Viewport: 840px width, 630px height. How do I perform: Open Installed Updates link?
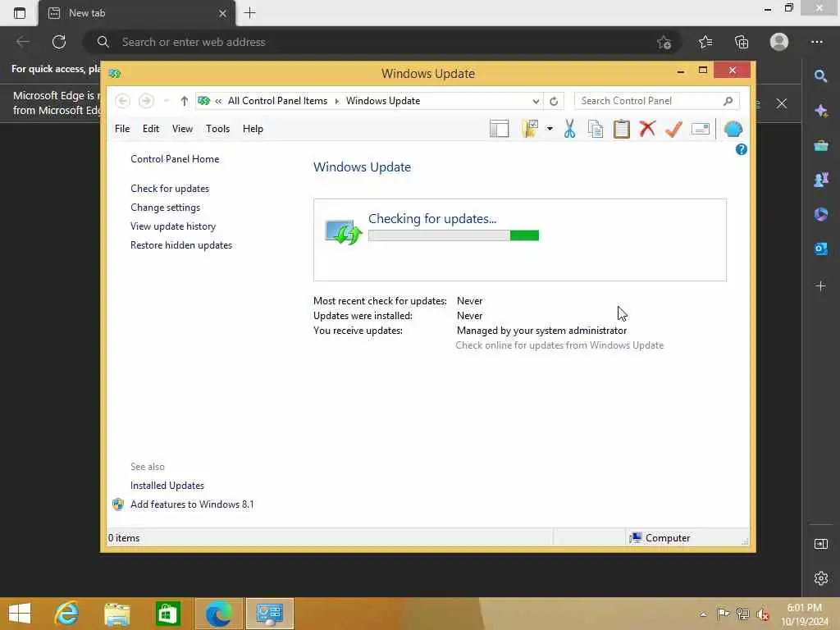167,486
